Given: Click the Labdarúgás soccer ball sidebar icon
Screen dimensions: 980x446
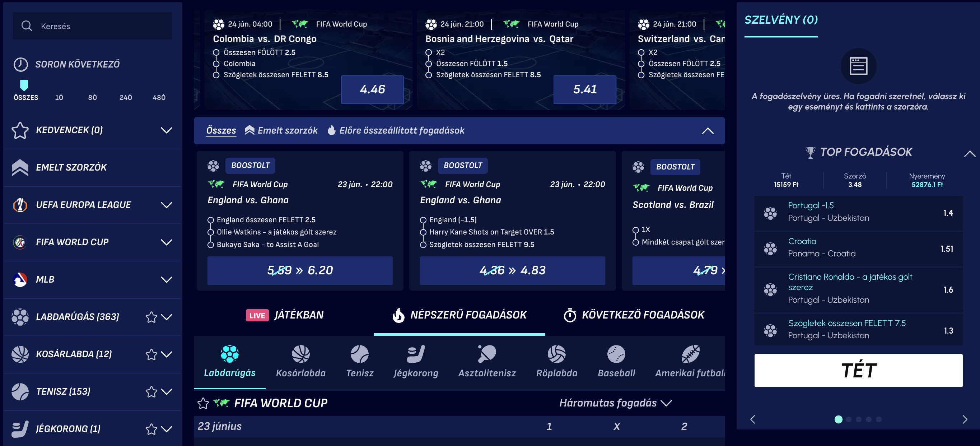Looking at the screenshot, I should pos(20,317).
